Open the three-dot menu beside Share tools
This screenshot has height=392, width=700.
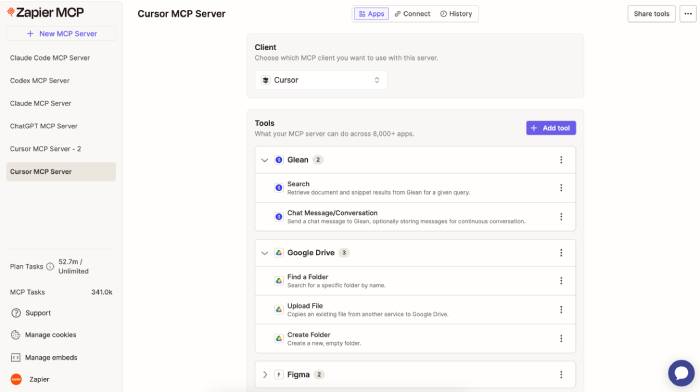point(688,14)
